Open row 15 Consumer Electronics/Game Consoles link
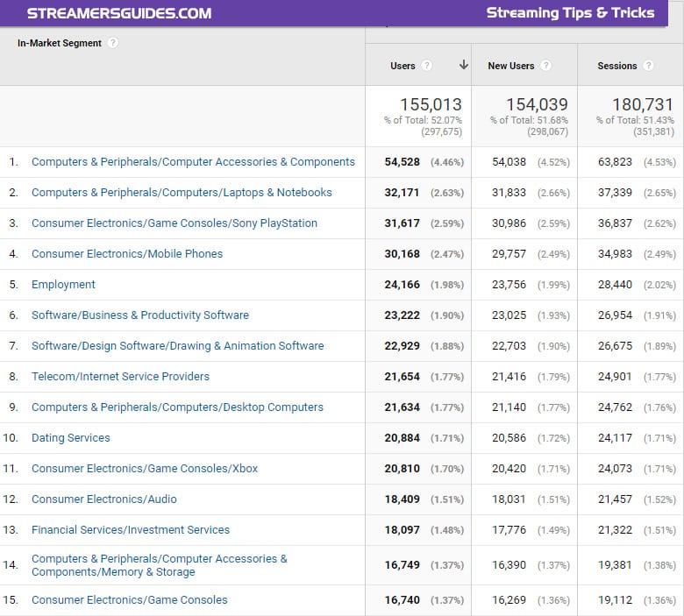 [129, 600]
